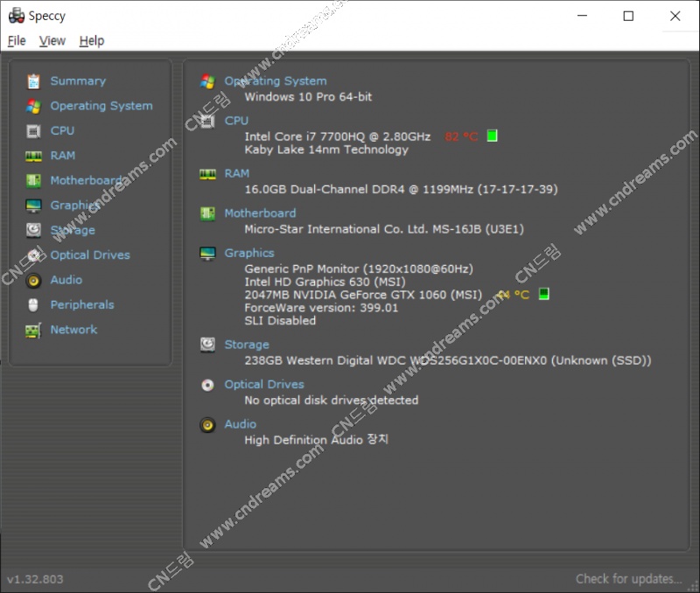
Task: Click the Optical Drives disc icon in summary panel
Action: tap(207, 385)
